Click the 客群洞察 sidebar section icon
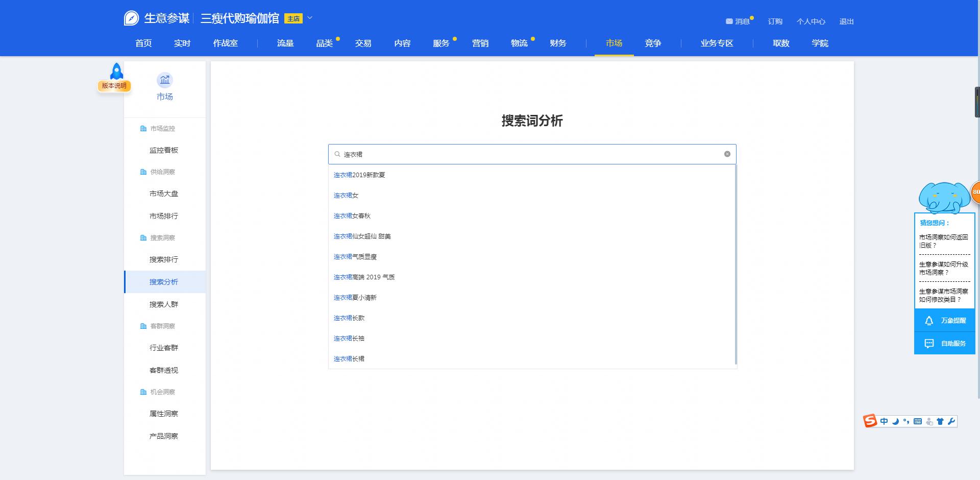The height and width of the screenshot is (480, 980). tap(143, 326)
